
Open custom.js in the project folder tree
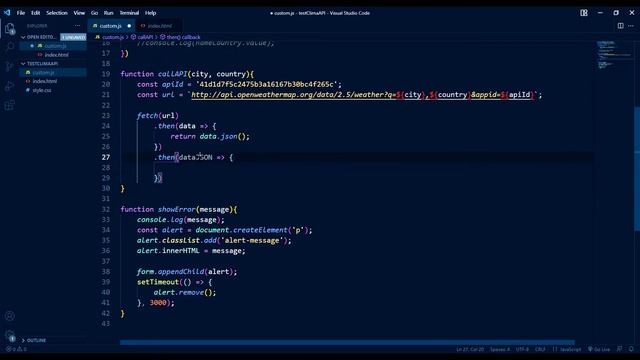click(53, 73)
